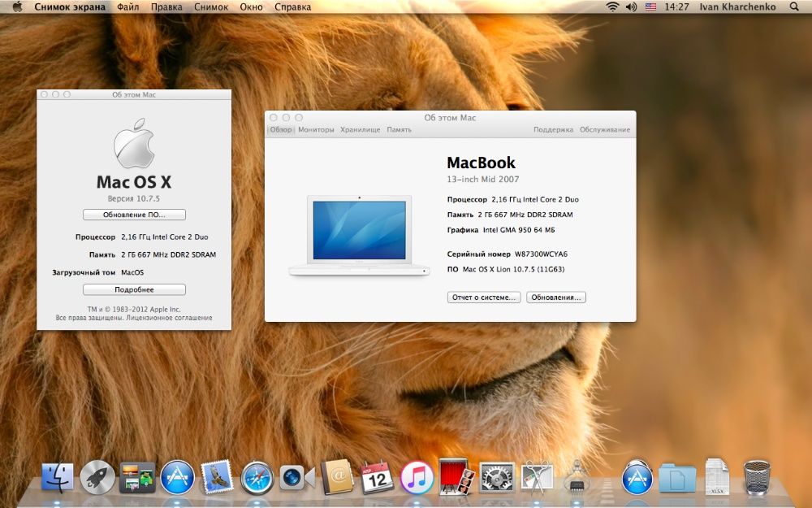Switch to the Мониторы tab
The image size is (812, 508).
tap(316, 129)
